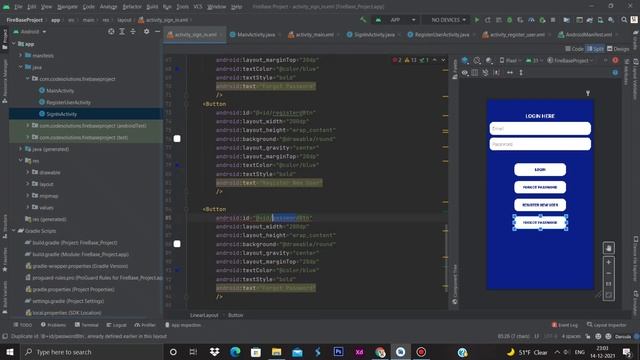The width and height of the screenshot is (640, 360).
Task: Open Microsoft Edge from the taskbar
Action: click(235, 352)
